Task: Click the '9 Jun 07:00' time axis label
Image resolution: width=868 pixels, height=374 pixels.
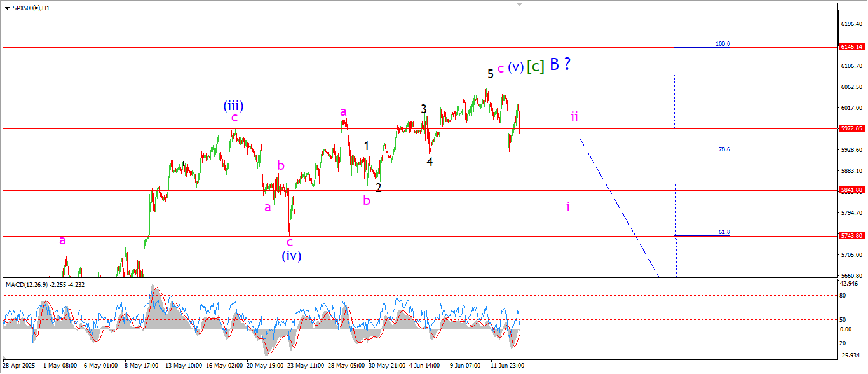Action: (465, 366)
